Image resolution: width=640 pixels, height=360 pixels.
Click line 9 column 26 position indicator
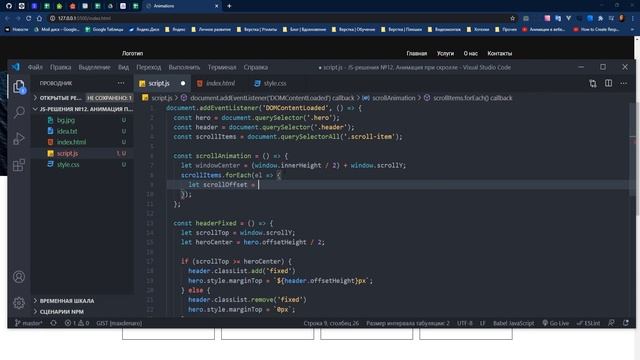331,323
